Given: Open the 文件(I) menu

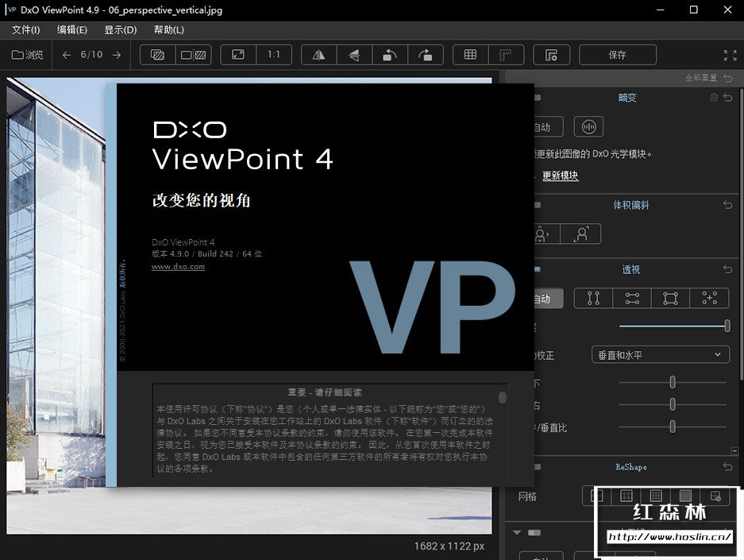Looking at the screenshot, I should click(x=25, y=30).
